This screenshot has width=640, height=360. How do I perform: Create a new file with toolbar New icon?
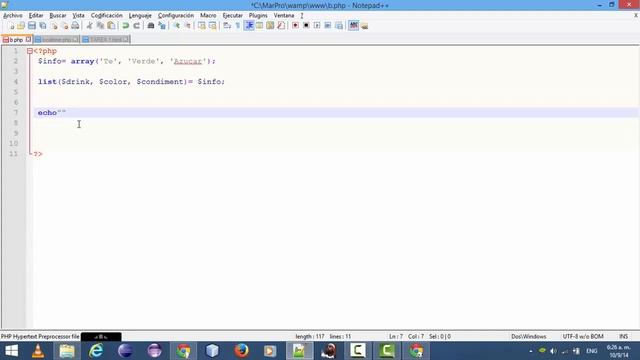coord(11,26)
